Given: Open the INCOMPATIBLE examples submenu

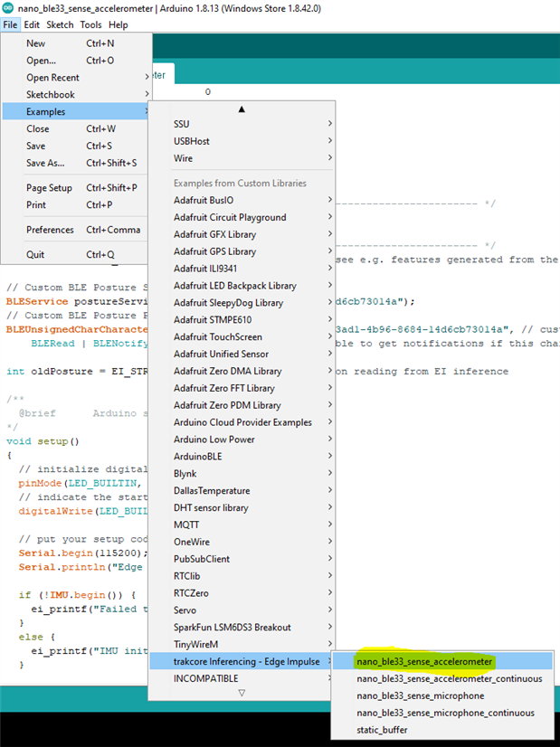Looking at the screenshot, I should point(242,679).
